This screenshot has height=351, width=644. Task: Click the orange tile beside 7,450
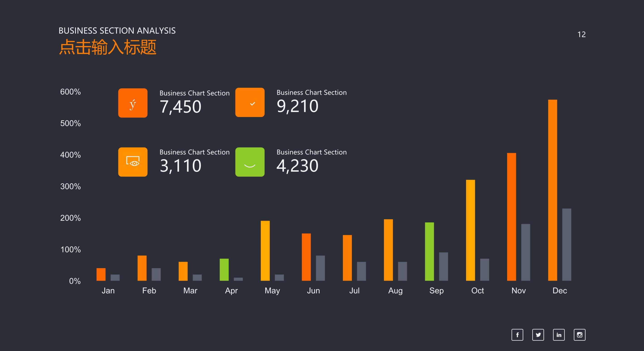(x=133, y=103)
